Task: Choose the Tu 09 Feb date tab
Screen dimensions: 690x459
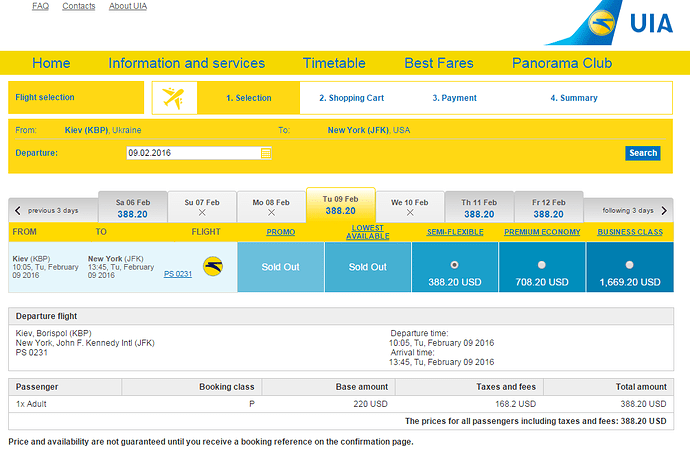Action: (x=341, y=205)
